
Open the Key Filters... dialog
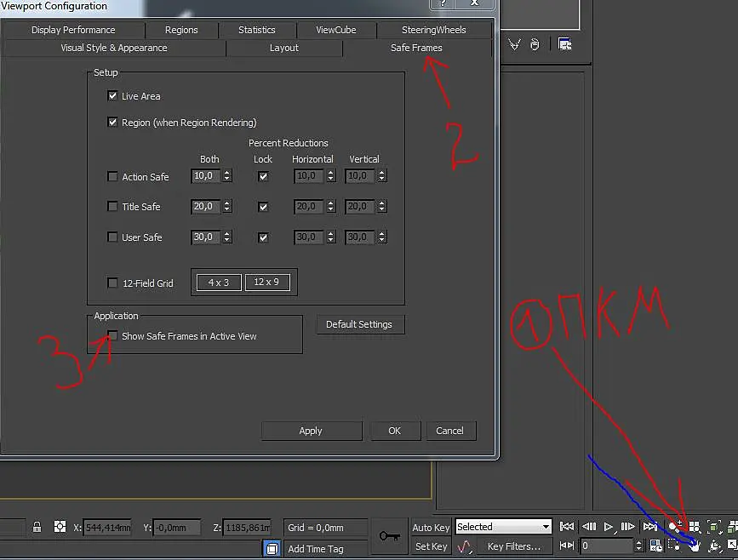(x=514, y=546)
